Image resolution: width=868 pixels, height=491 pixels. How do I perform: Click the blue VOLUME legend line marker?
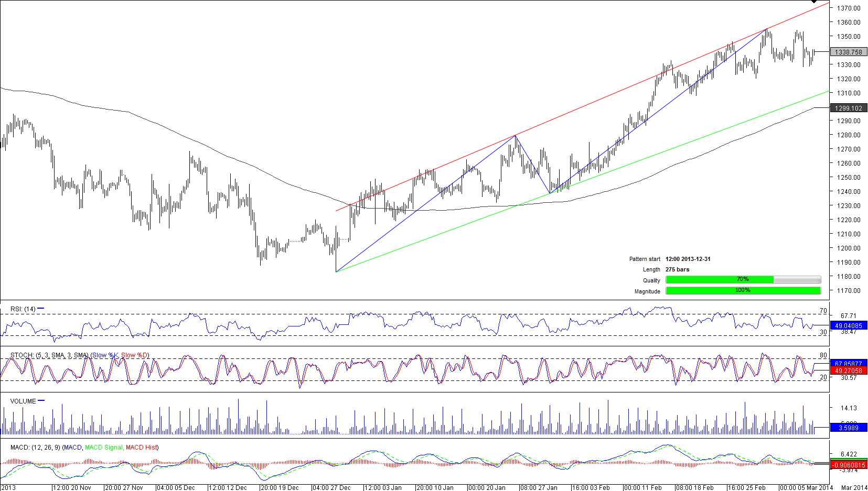pos(41,401)
